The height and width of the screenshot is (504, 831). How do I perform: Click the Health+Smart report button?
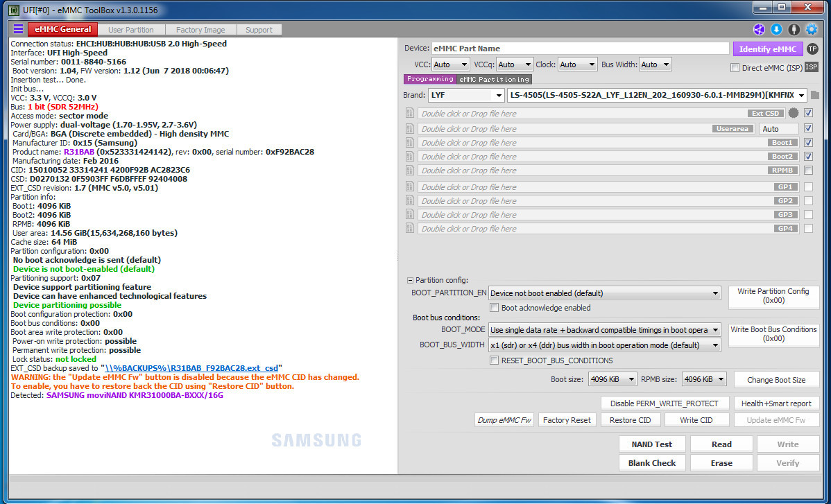776,403
